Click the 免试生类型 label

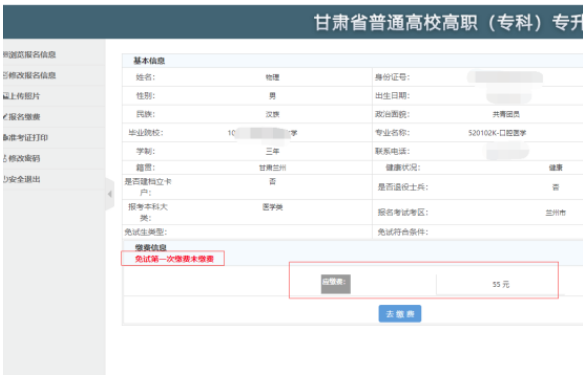tap(145, 232)
